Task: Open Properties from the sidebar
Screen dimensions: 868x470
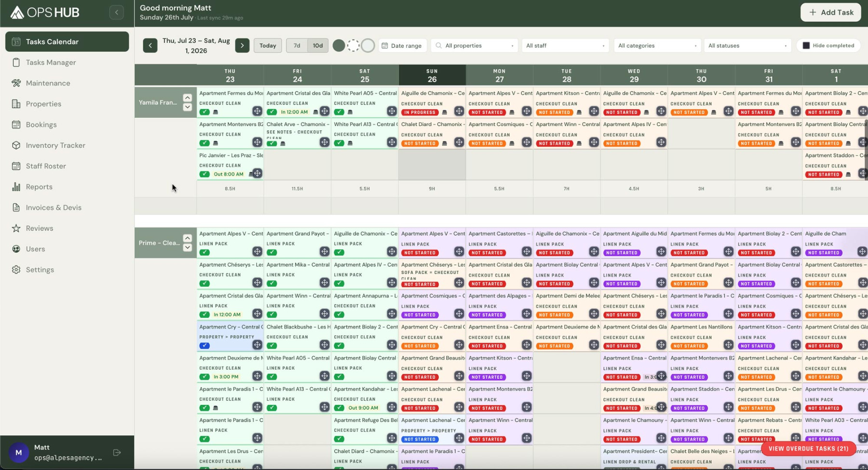Action: coord(67,104)
